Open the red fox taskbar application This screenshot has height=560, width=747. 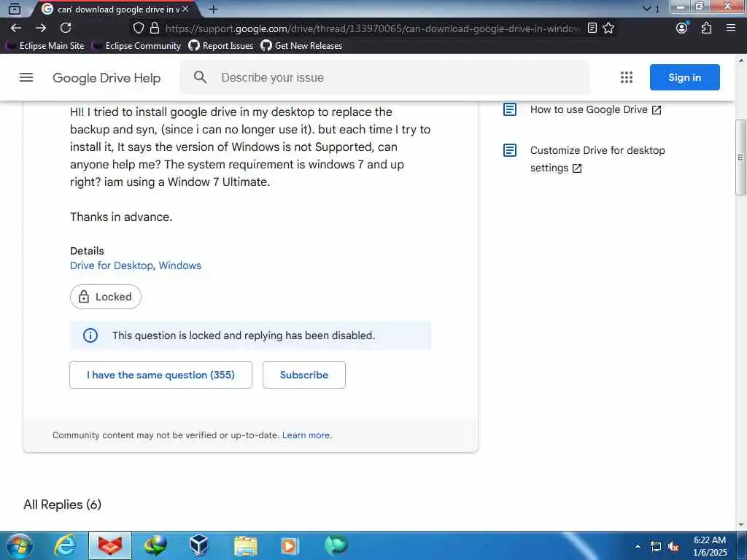tap(110, 545)
